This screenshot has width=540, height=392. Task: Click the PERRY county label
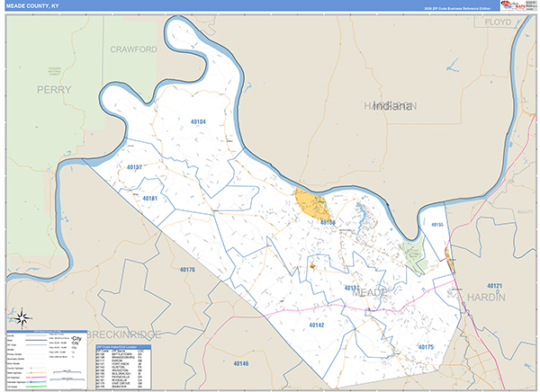pos(53,90)
